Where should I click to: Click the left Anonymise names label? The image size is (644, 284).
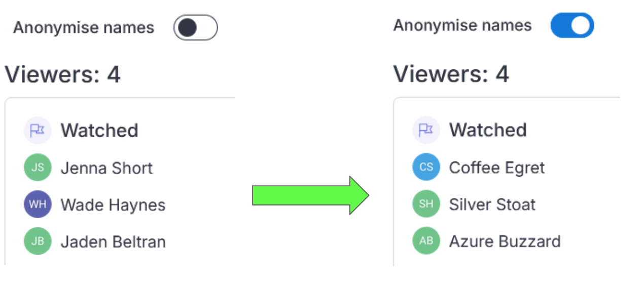tap(84, 27)
